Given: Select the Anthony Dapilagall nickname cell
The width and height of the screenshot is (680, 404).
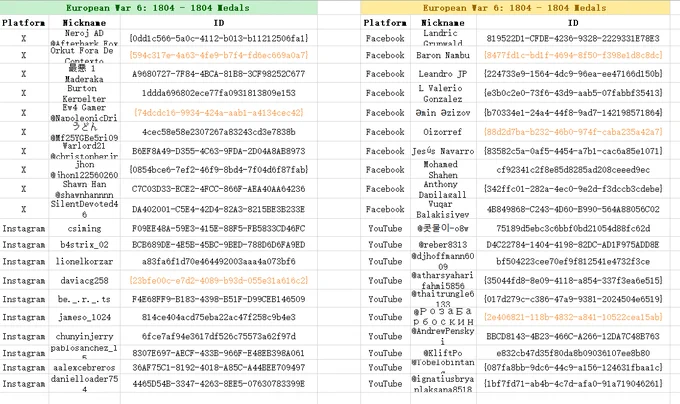Looking at the screenshot, I should click(443, 189).
